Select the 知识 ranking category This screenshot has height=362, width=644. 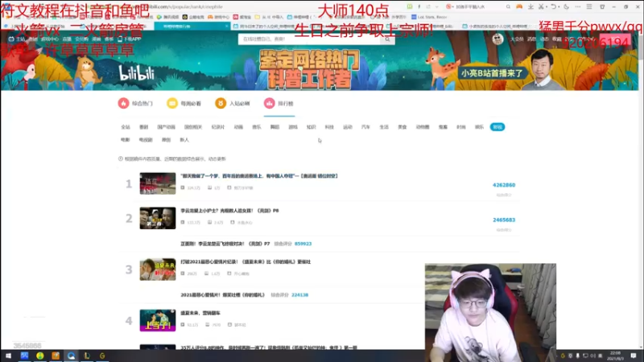point(312,127)
